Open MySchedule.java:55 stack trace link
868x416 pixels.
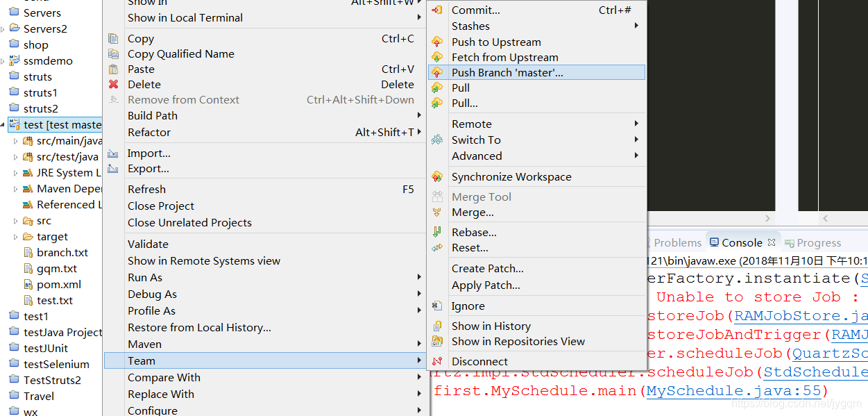pos(733,391)
